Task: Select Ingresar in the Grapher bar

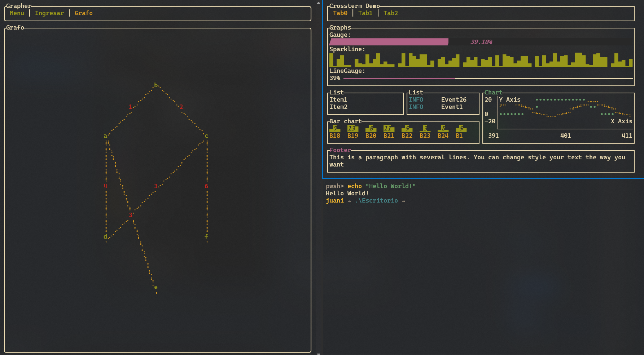Action: point(49,13)
